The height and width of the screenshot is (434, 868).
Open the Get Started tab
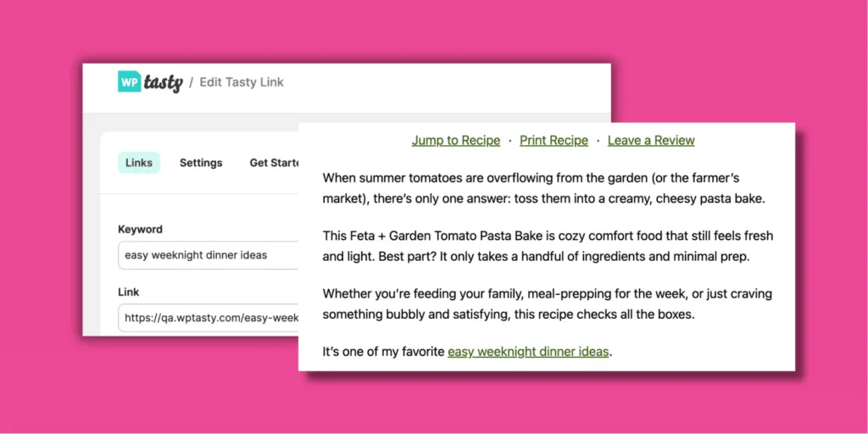click(x=274, y=163)
